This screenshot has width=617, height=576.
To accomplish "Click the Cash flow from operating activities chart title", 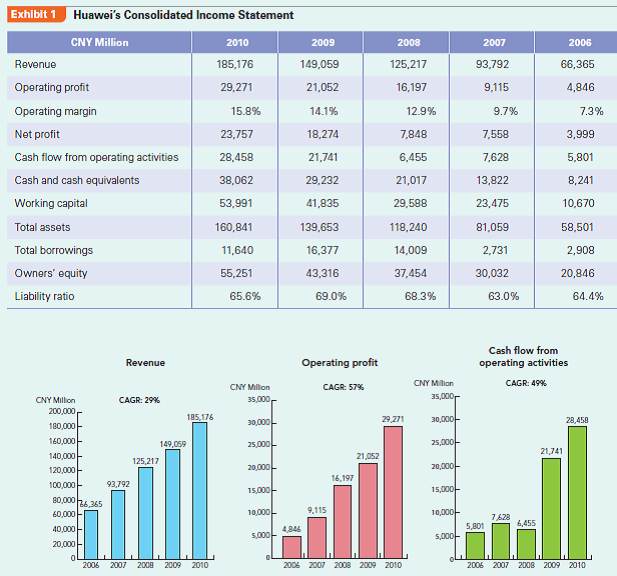I will tap(523, 356).
